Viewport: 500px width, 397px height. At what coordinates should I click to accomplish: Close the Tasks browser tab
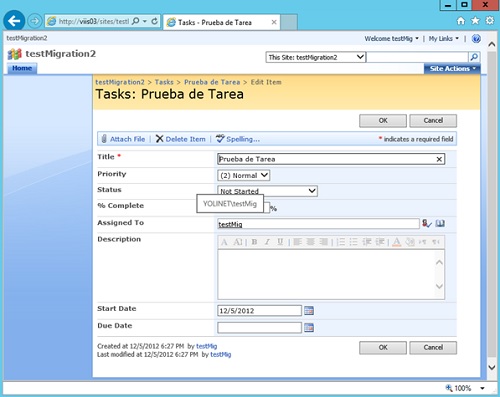[x=274, y=22]
